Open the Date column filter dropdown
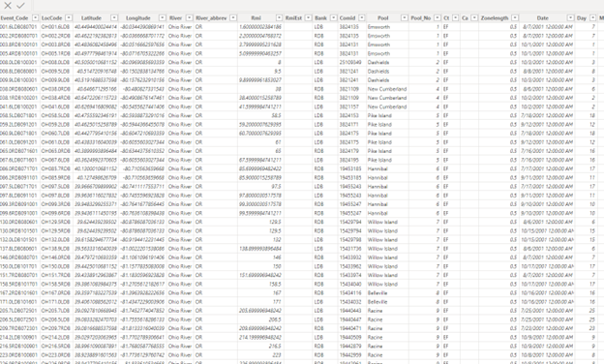604x364 pixels. tap(570, 17)
